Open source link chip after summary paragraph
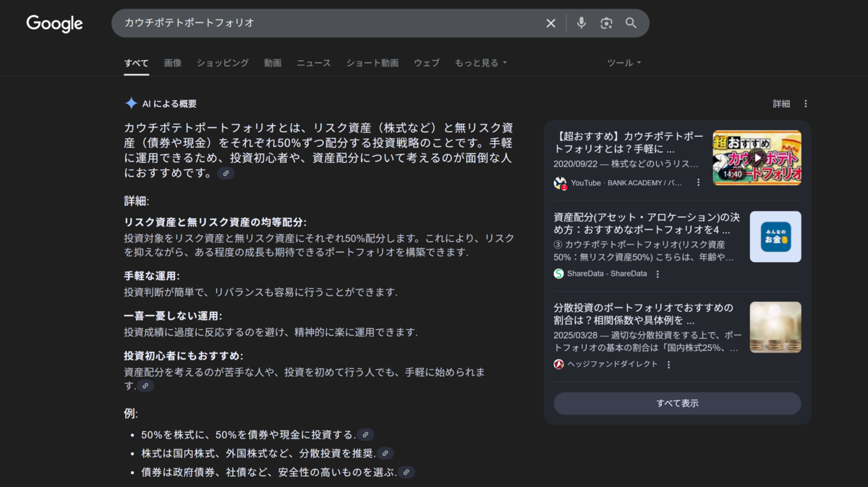868x487 pixels. [x=226, y=174]
